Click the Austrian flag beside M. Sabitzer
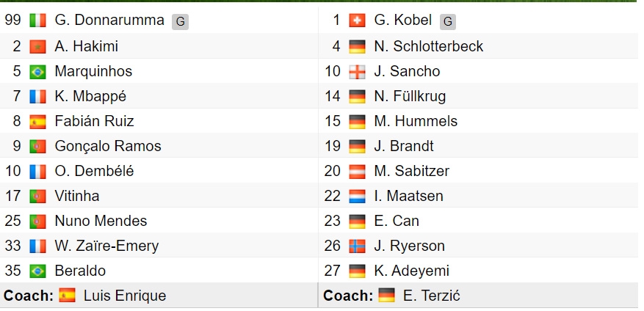 tap(357, 172)
